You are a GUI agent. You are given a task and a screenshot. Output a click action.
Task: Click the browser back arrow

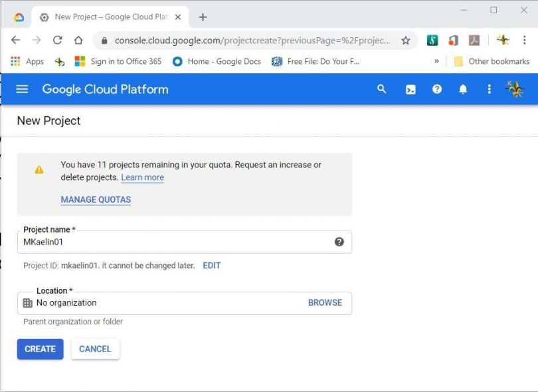click(x=15, y=40)
